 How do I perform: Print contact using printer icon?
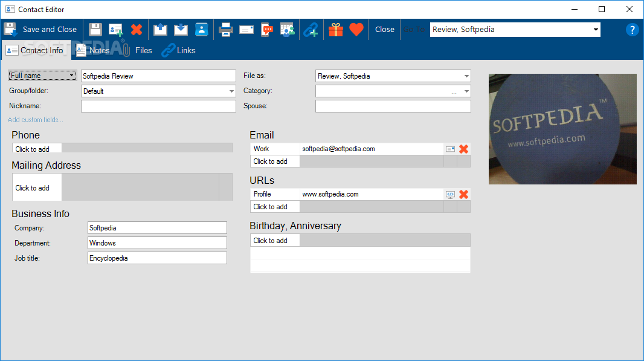226,30
